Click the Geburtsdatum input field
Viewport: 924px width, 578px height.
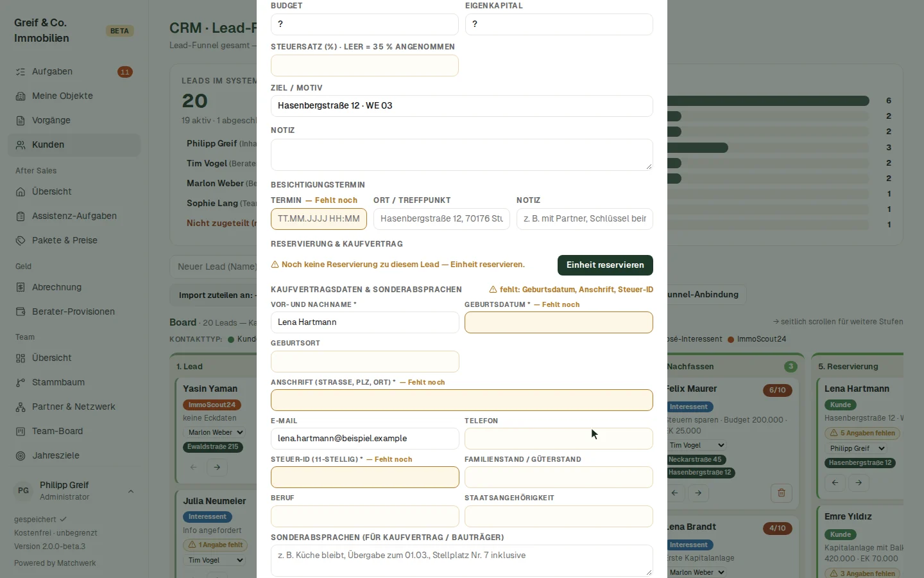click(559, 322)
